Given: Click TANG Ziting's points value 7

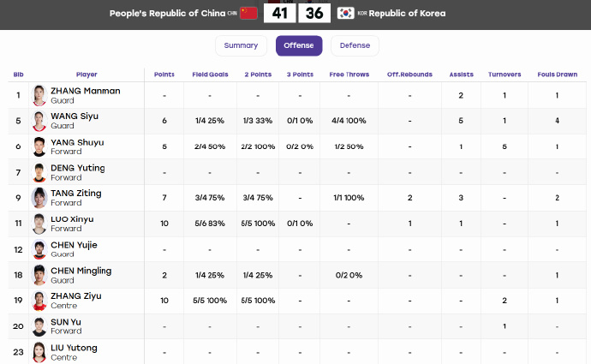Looking at the screenshot, I should point(164,198).
